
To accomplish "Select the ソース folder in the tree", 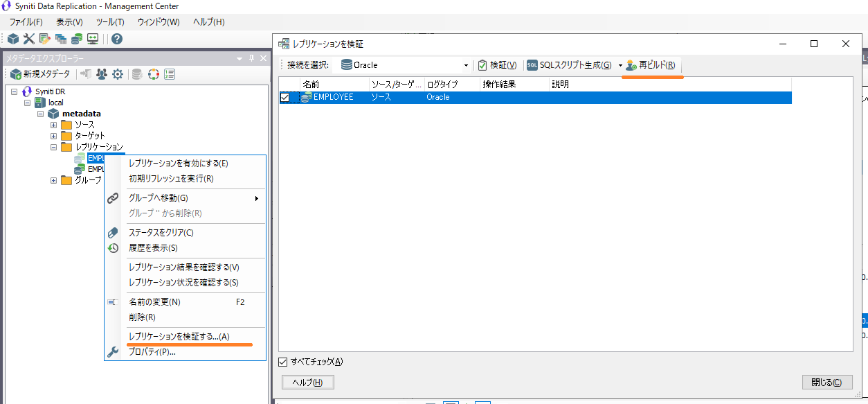I will (84, 125).
